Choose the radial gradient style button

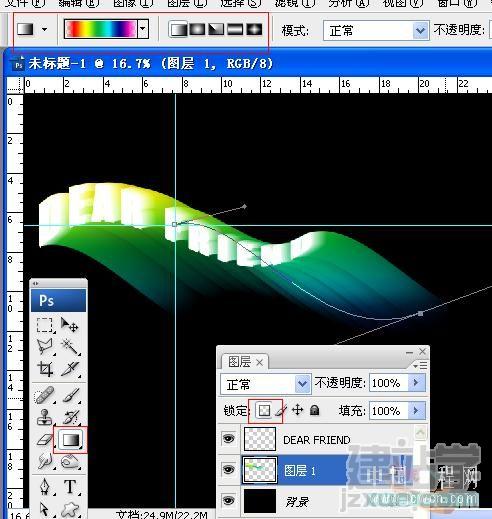pos(197,29)
